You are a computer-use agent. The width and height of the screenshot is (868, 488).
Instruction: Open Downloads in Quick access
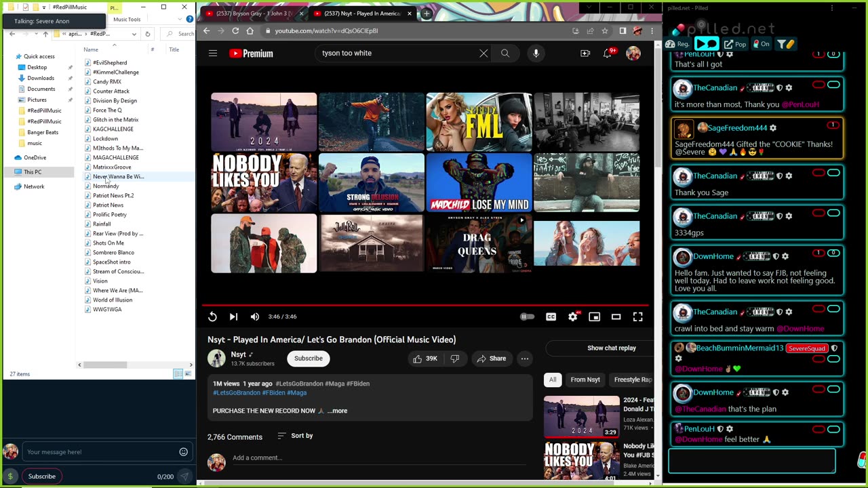41,78
